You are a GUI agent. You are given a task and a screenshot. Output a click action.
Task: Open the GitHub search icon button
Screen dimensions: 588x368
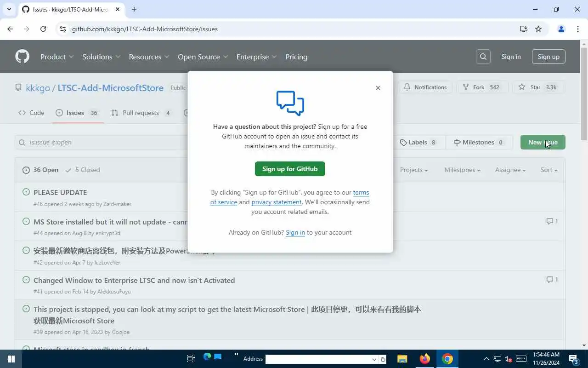point(483,57)
